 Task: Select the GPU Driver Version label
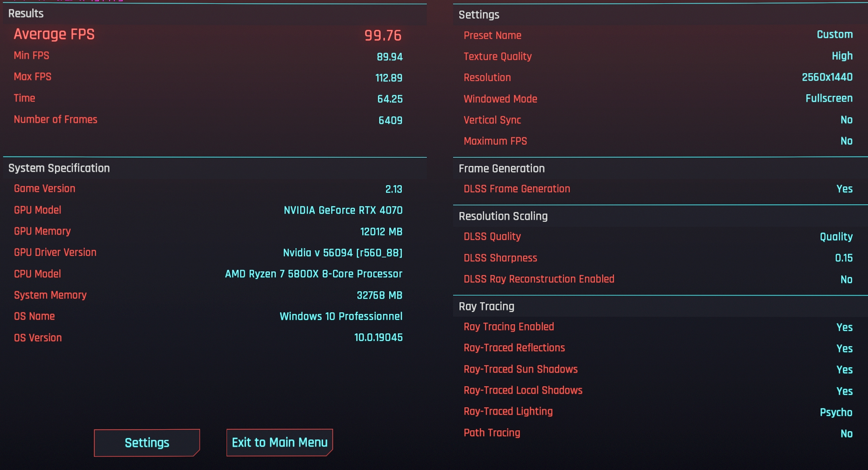click(x=55, y=252)
